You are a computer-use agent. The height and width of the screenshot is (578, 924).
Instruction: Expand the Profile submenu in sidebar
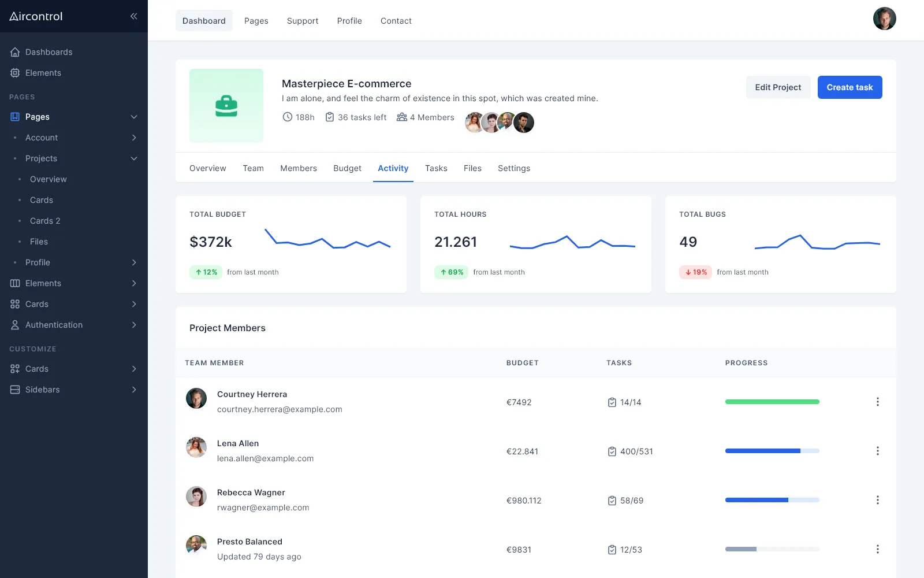point(134,262)
